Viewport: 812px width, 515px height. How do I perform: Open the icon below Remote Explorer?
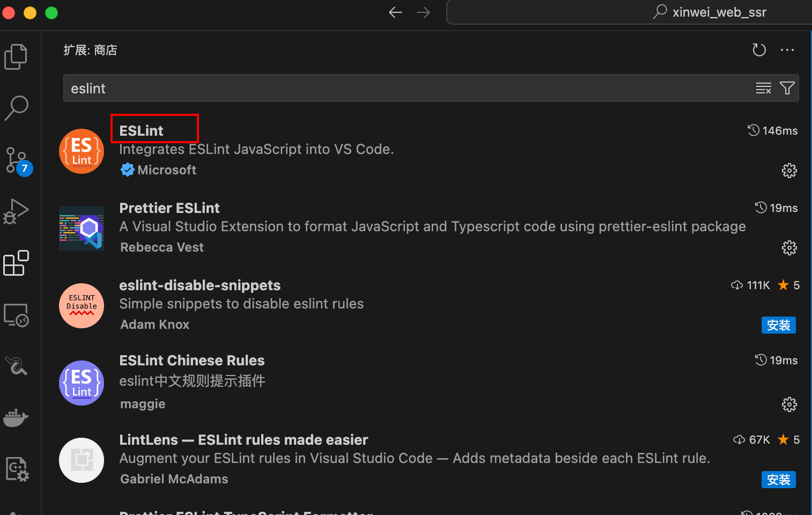click(16, 366)
